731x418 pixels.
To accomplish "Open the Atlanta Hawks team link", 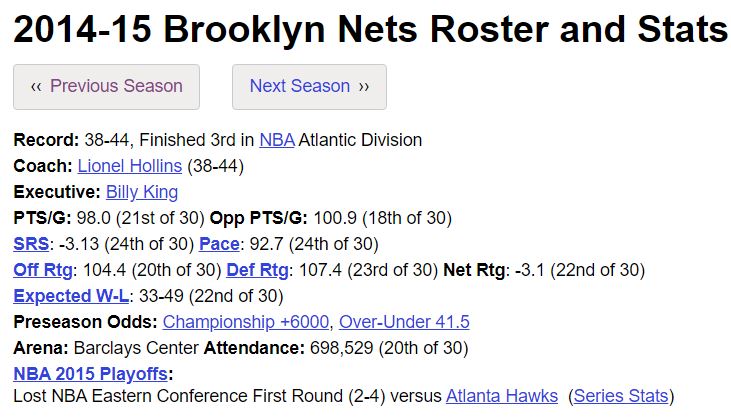I will (x=502, y=396).
